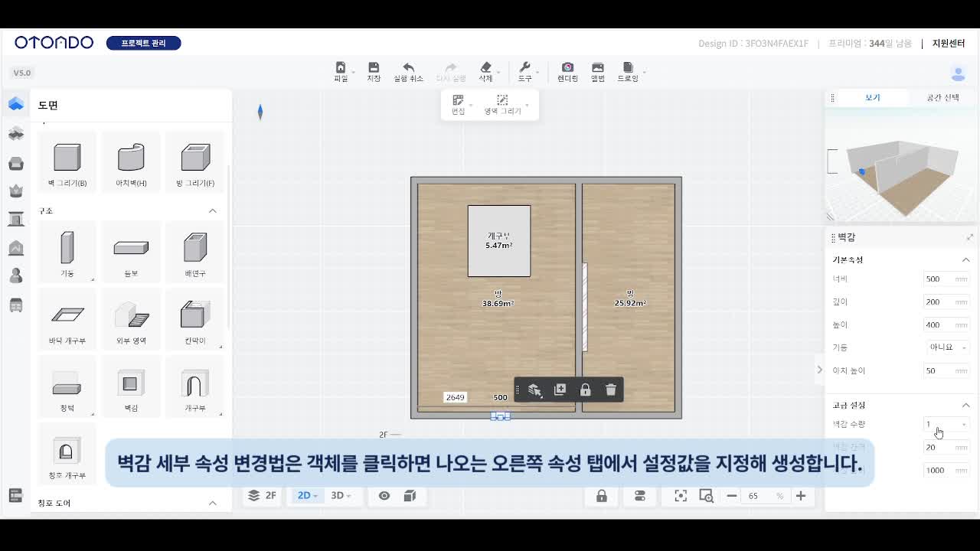Toggle visibility with bottom eye icon

(384, 496)
